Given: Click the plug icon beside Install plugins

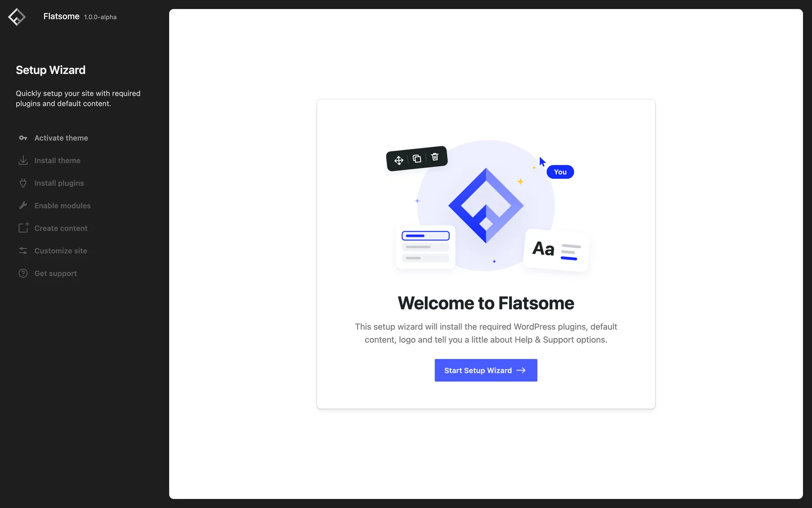Looking at the screenshot, I should (23, 183).
